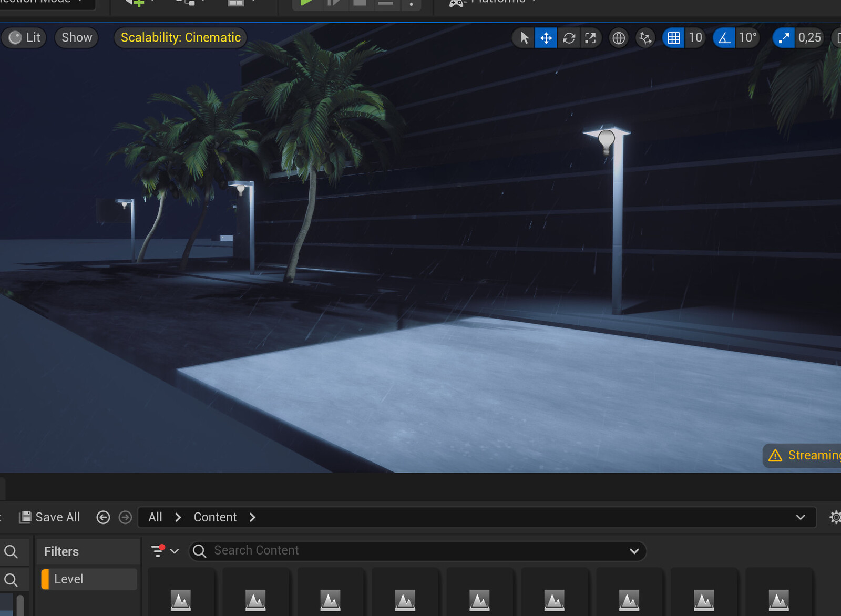Open the scale snap 0,25 dropdown
Image resolution: width=841 pixels, height=616 pixels.
click(x=809, y=38)
